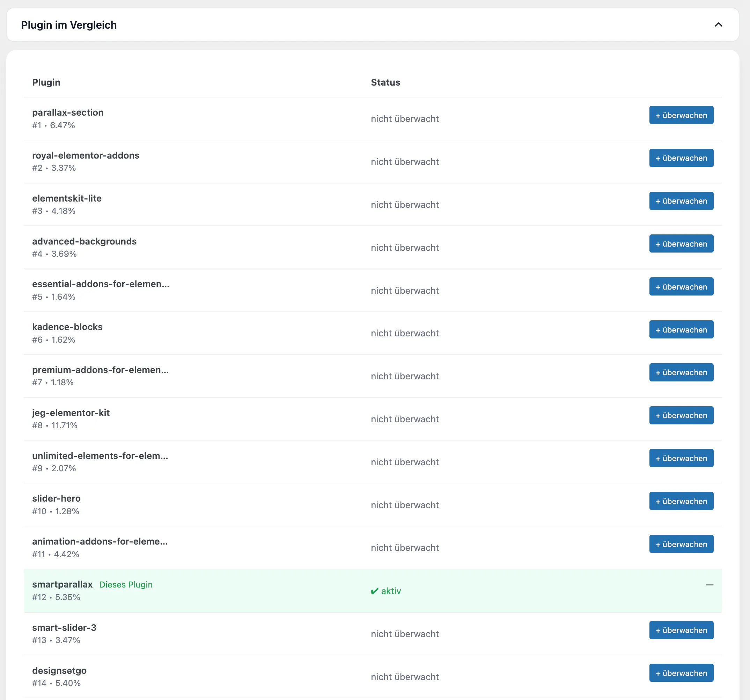Click rank text #3 • 4.18%
Viewport: 750px width, 700px height.
[53, 211]
